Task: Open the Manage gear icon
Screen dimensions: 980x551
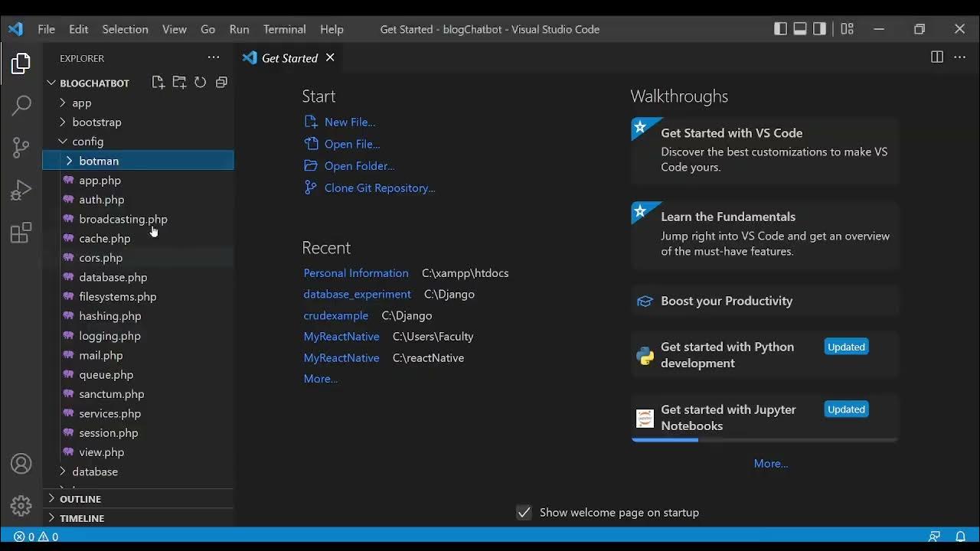Action: pyautogui.click(x=21, y=506)
